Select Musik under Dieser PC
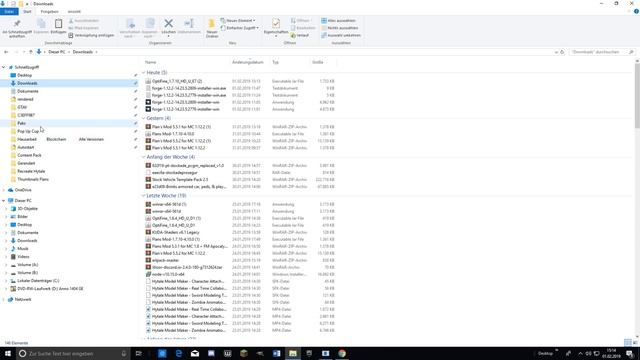This screenshot has width=640, height=360. point(23,249)
